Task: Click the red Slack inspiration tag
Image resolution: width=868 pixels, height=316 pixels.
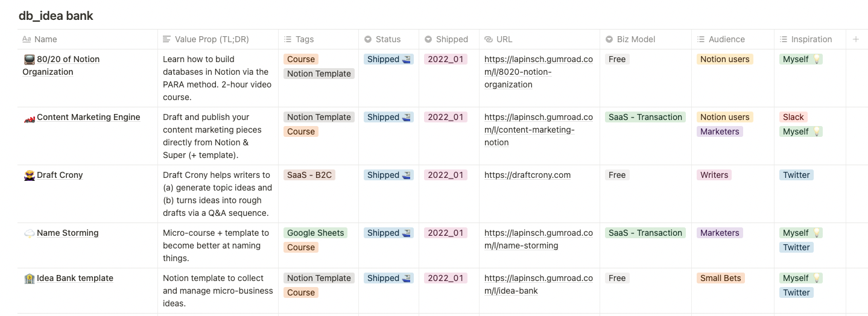Action: coord(793,118)
